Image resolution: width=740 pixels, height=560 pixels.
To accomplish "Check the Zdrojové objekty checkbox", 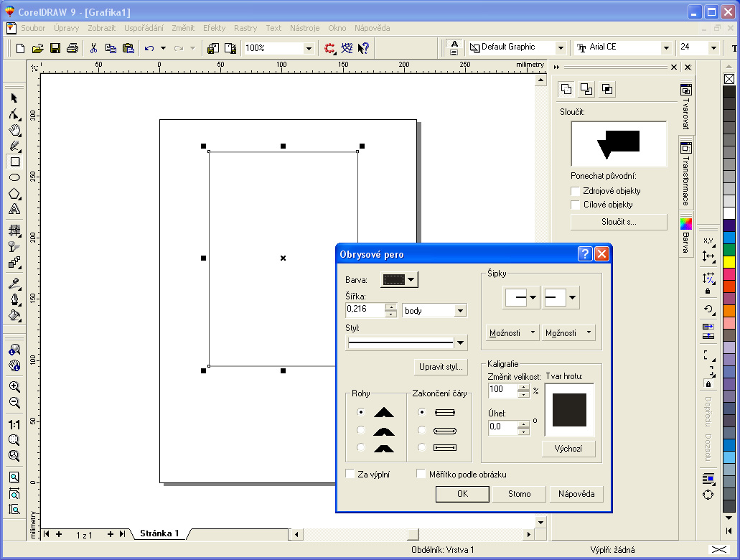I will pyautogui.click(x=575, y=191).
